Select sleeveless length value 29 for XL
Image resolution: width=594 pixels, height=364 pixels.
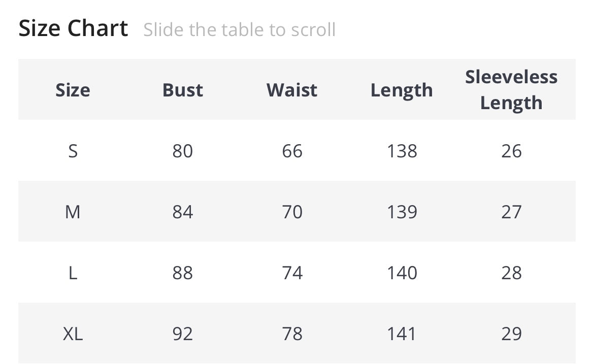(x=511, y=334)
